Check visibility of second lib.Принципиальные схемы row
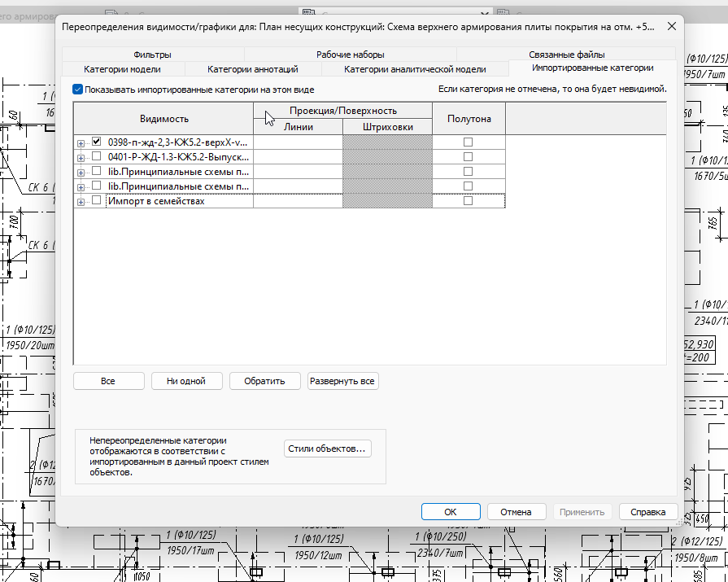This screenshot has height=582, width=728. click(97, 186)
